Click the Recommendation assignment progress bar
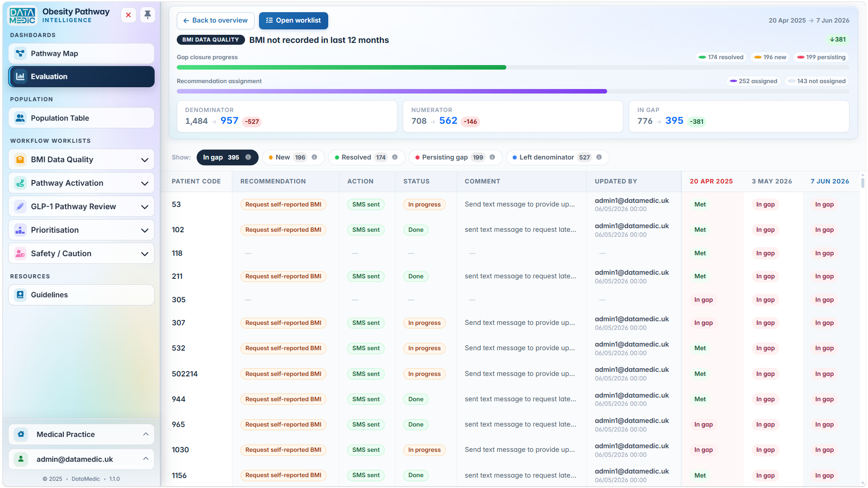 [513, 91]
